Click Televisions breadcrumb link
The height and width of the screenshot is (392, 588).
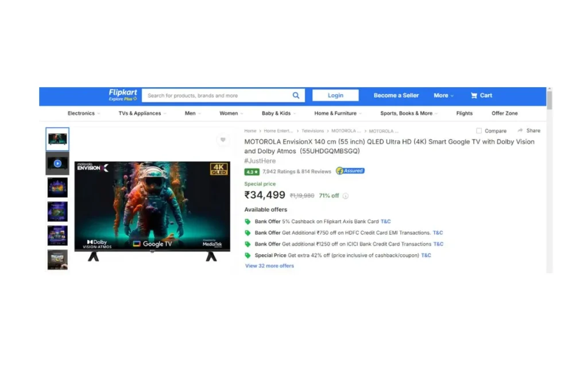(312, 131)
